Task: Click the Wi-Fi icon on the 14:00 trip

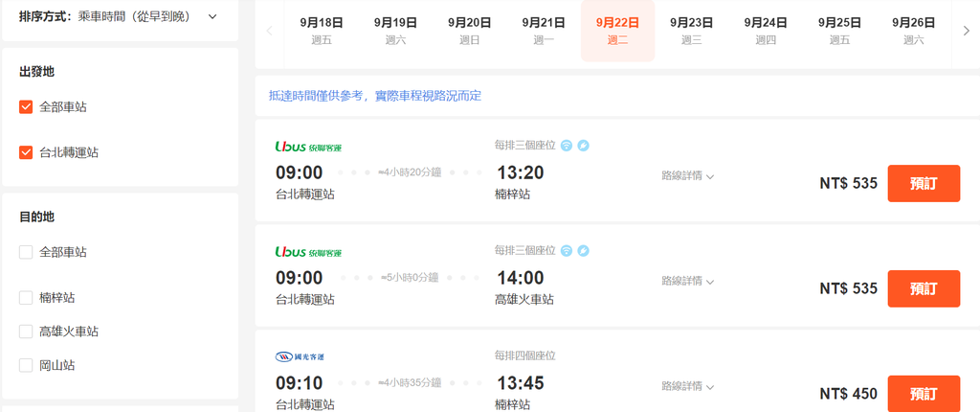Action: [567, 251]
